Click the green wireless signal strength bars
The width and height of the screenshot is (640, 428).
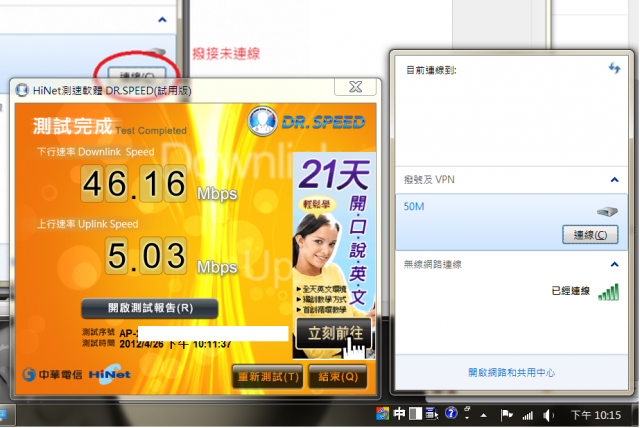click(x=609, y=292)
